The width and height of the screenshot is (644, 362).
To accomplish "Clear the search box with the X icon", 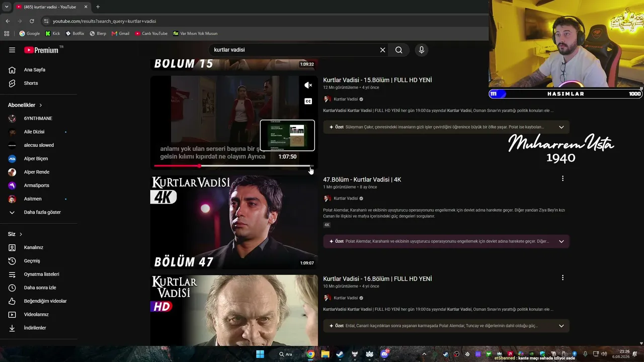I will pyautogui.click(x=382, y=50).
